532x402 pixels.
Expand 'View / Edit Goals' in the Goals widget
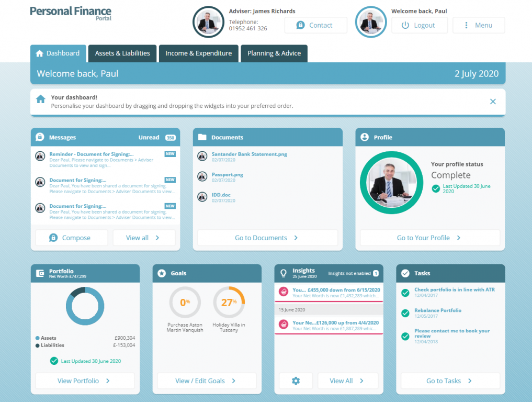(207, 381)
